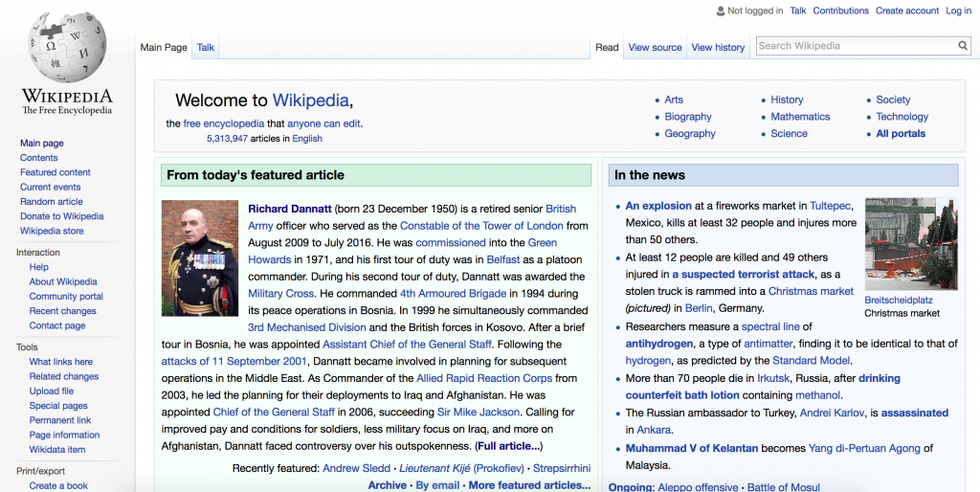Open a Random article
The image size is (980, 492).
52,201
